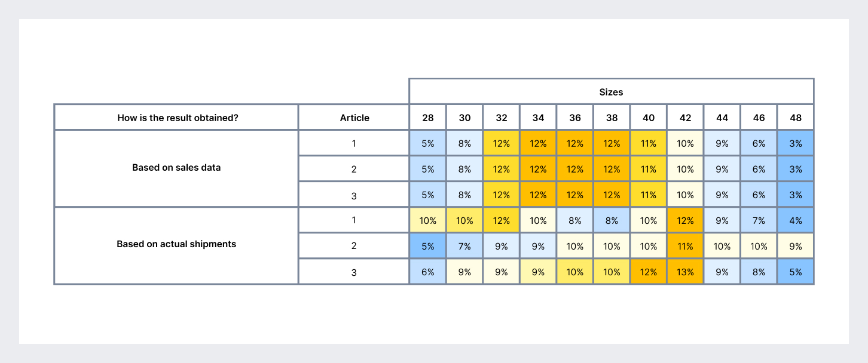Click the orange 13% cell under size 42
Image resolution: width=868 pixels, height=363 pixels.
coord(685,272)
